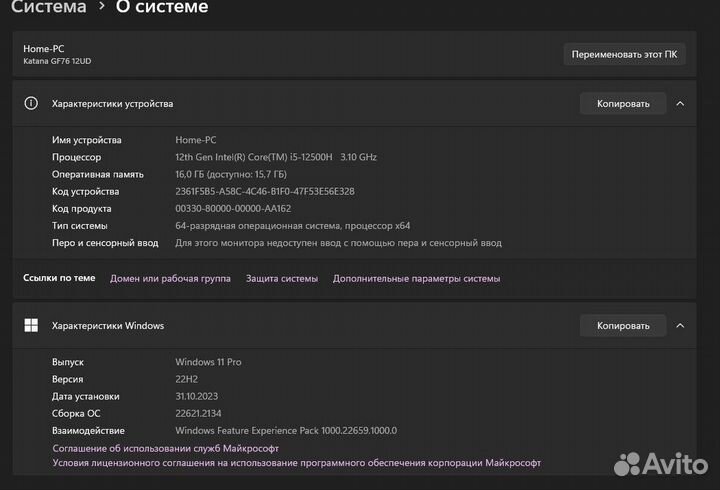Go back to Система breadcrumb
The image size is (720, 490).
(49, 6)
